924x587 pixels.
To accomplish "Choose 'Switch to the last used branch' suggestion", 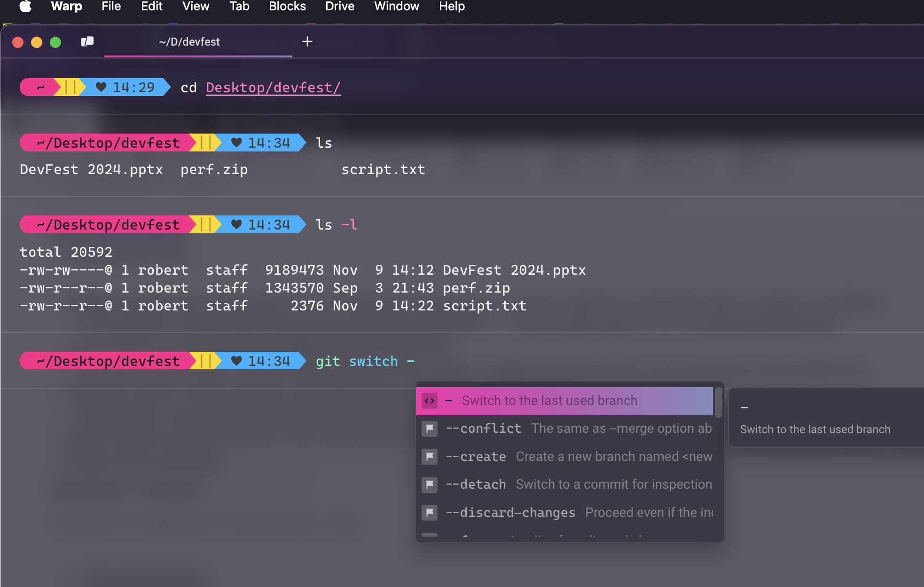I will [x=549, y=401].
